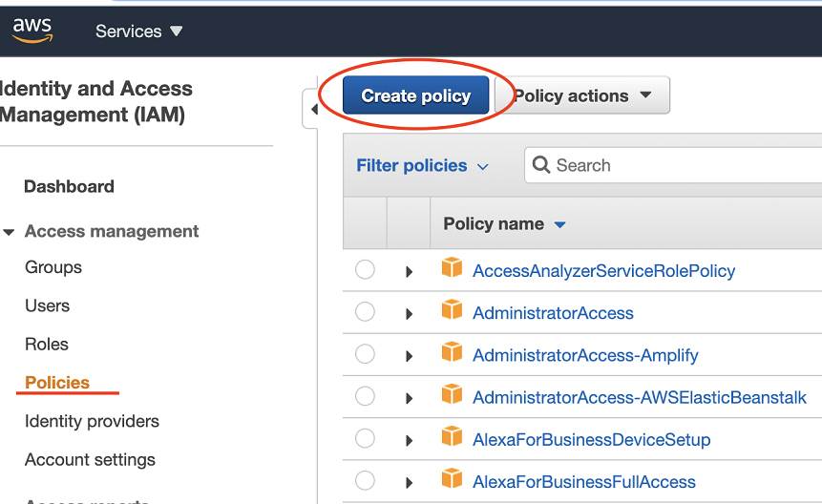The width and height of the screenshot is (822, 504).
Task: Click the AlexaForBusinessDeviceSetup policy box icon
Action: pyautogui.click(x=452, y=438)
